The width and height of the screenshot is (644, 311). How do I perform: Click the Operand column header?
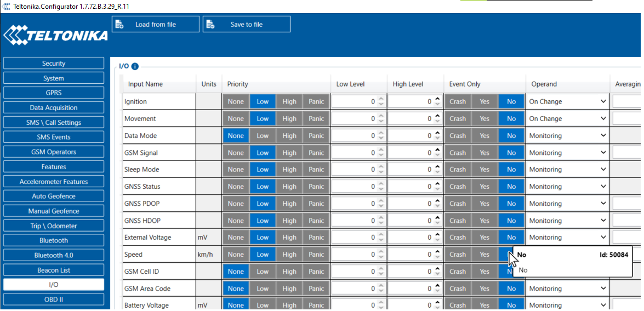pos(544,84)
